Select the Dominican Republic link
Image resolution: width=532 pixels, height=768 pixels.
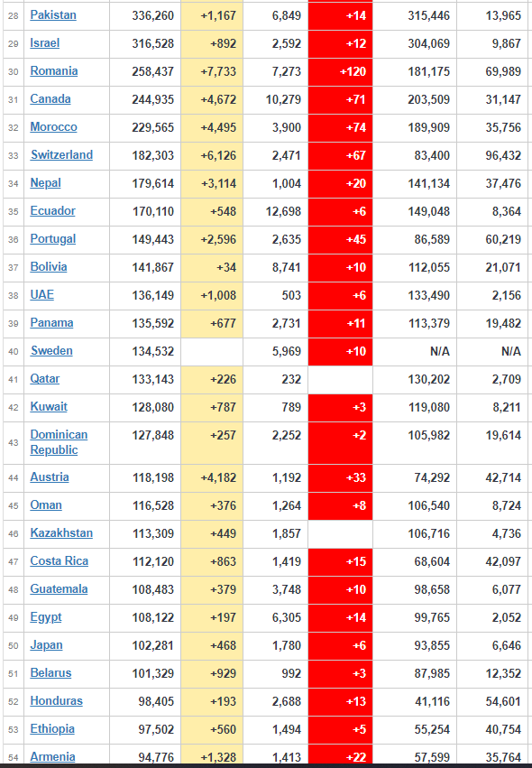coord(59,442)
